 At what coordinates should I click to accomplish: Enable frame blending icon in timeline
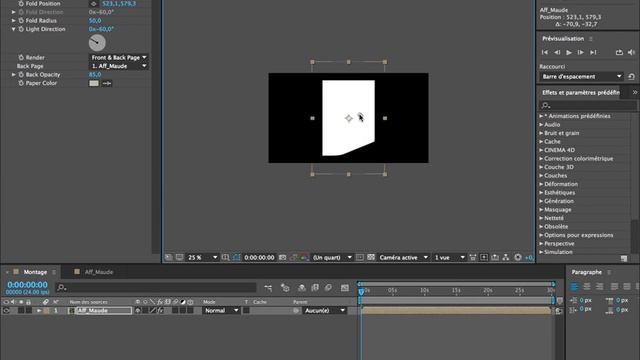pyautogui.click(x=315, y=288)
